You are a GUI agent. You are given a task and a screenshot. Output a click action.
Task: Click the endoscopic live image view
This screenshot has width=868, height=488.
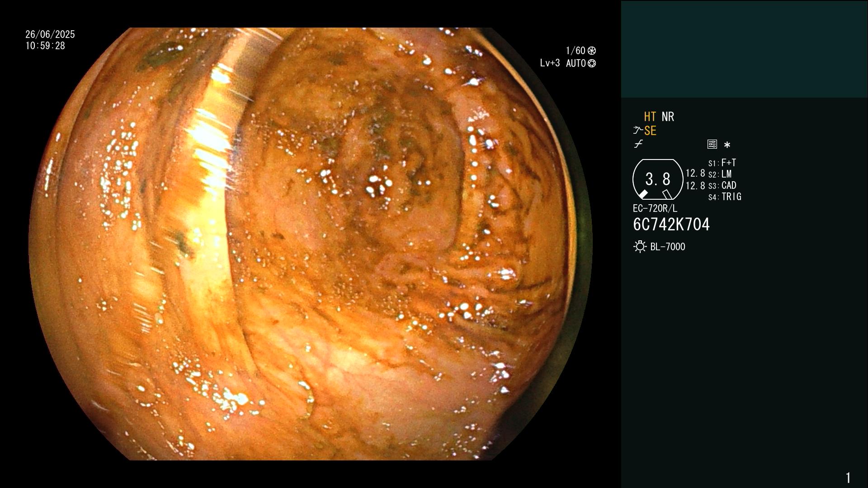point(311,244)
